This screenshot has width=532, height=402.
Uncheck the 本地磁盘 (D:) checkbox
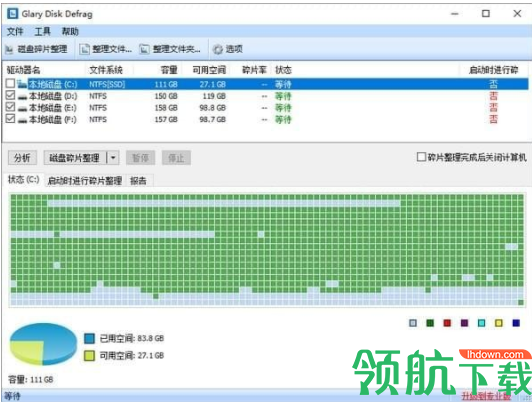[x=11, y=95]
